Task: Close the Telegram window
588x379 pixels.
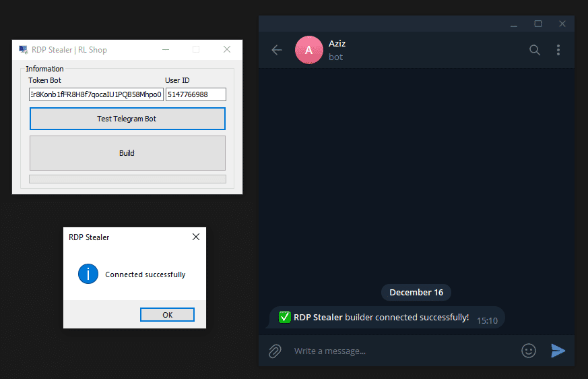Action: click(x=562, y=24)
